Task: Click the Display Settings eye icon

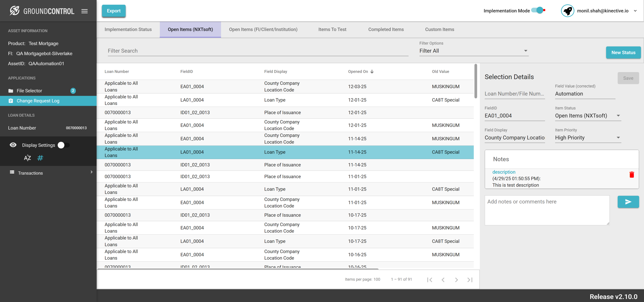Action: click(x=13, y=145)
